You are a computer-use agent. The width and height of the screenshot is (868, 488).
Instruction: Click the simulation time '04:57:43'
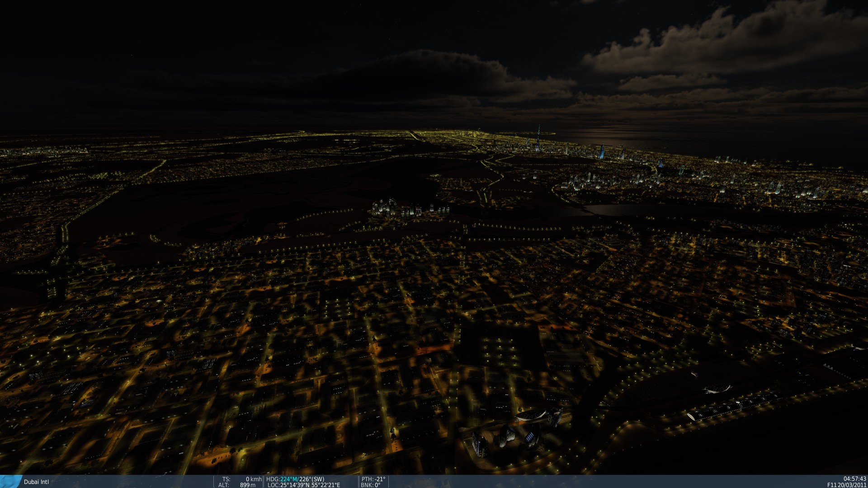pos(854,479)
